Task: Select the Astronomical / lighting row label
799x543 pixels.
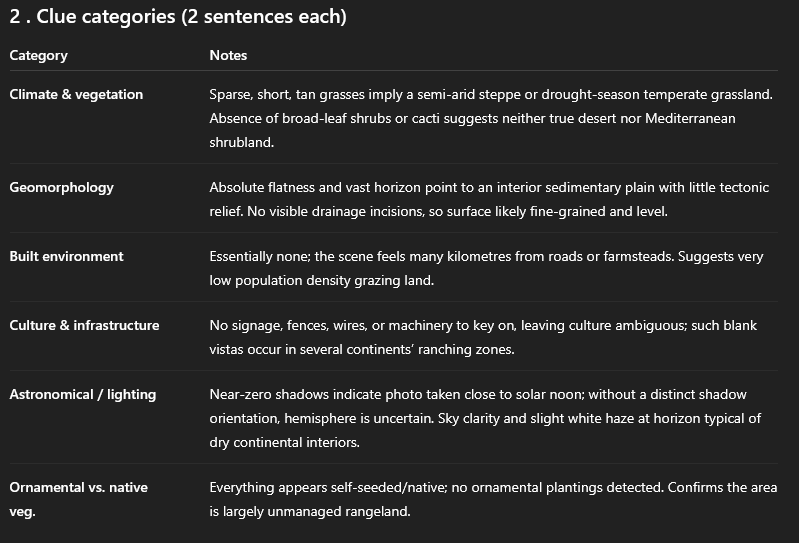Action: (83, 394)
